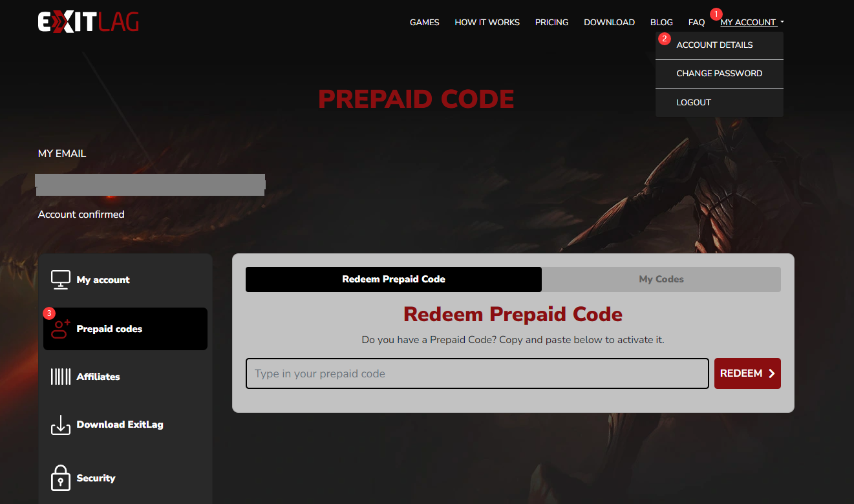854x504 pixels.
Task: Select the Prepaid codes user-plus icon
Action: pos(61,329)
